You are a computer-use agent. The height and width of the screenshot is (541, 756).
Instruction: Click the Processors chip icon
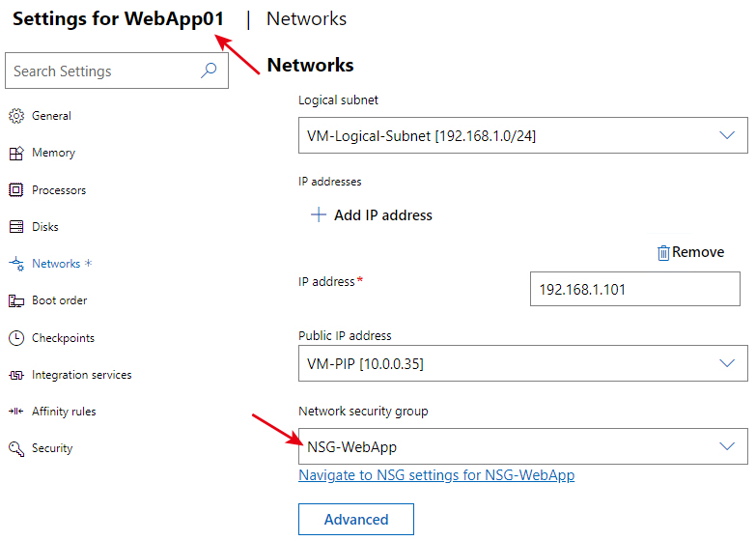tap(15, 190)
